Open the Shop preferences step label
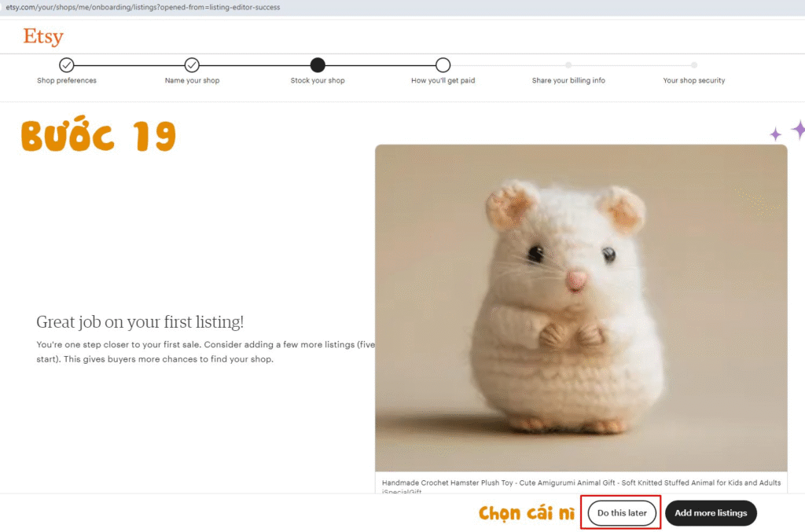Screen dimensions: 805x532 [67, 81]
